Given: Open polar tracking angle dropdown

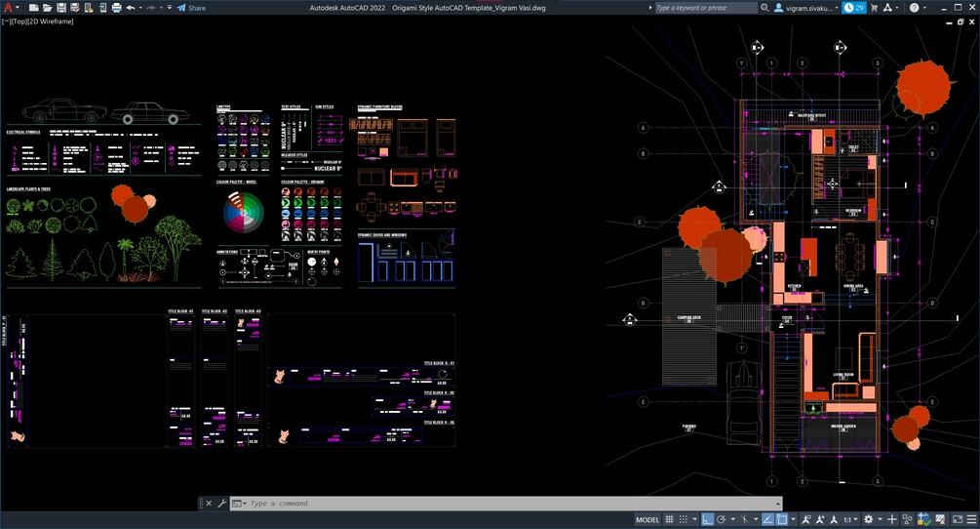Looking at the screenshot, I should (x=733, y=519).
